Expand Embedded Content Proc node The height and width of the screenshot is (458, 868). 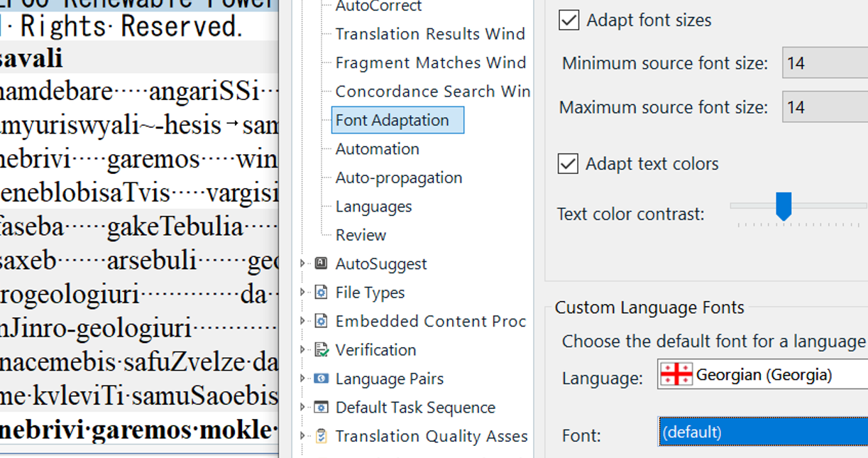(x=303, y=321)
